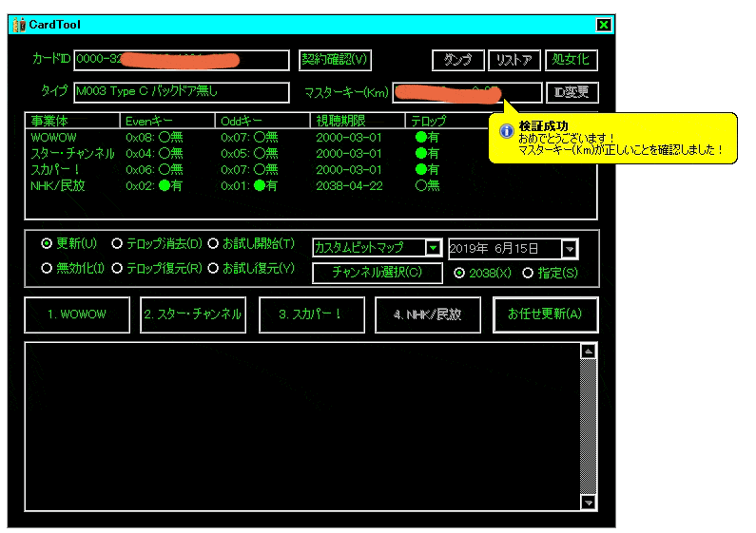Click the カードID input field
The height and width of the screenshot is (533, 756).
[182, 60]
